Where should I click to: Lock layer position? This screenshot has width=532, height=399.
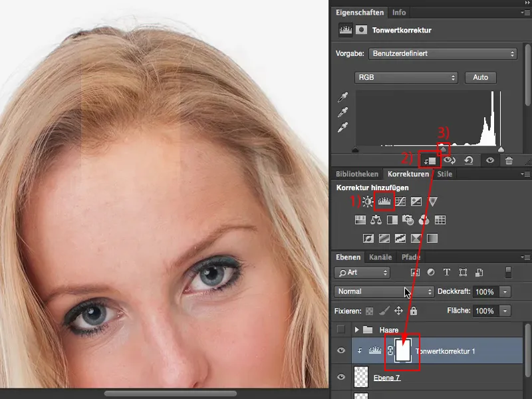(398, 311)
